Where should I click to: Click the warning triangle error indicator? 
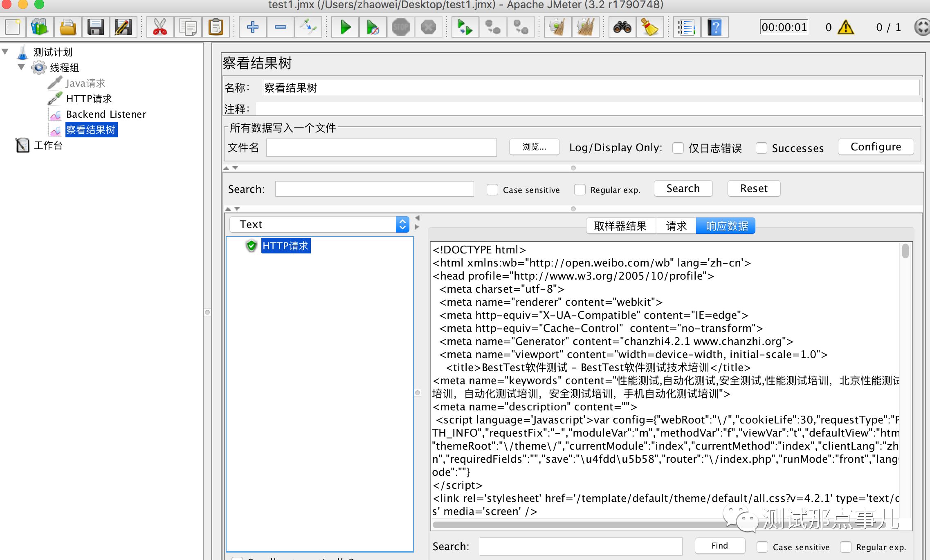845,27
